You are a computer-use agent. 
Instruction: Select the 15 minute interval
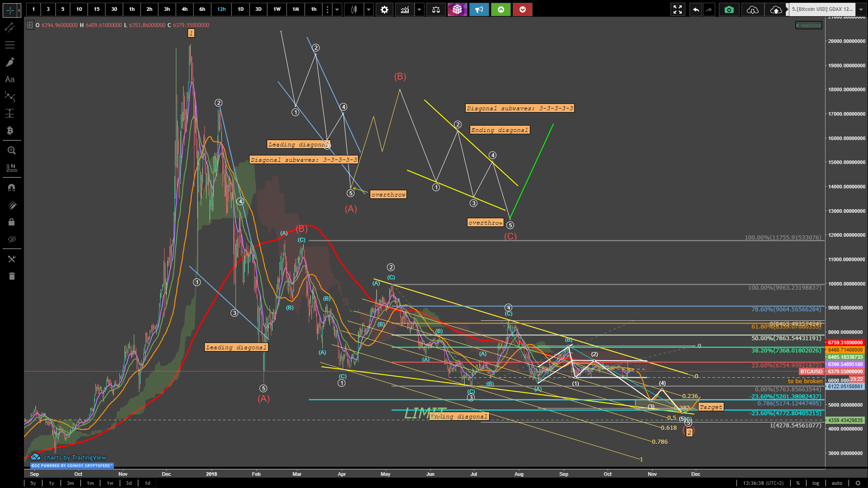tap(96, 9)
